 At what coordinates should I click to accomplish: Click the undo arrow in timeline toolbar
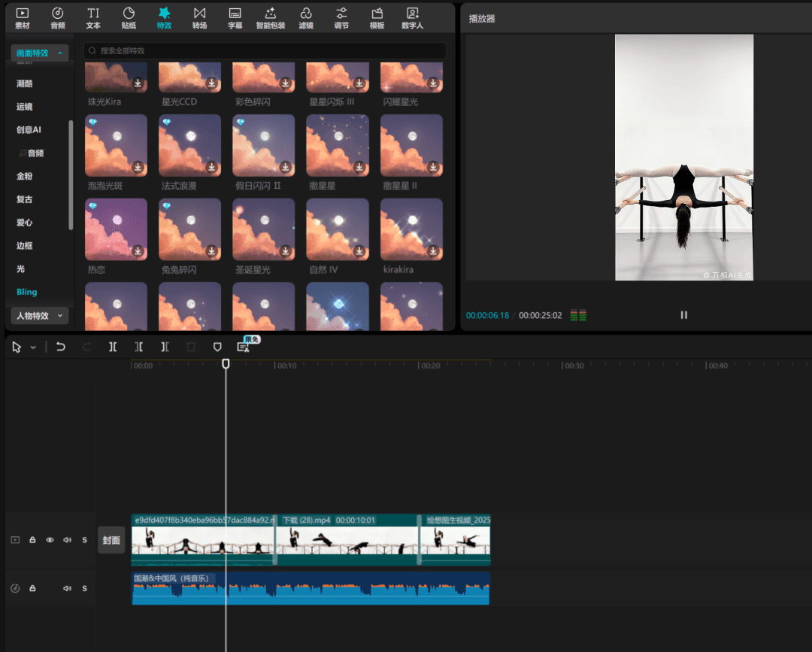(x=61, y=347)
